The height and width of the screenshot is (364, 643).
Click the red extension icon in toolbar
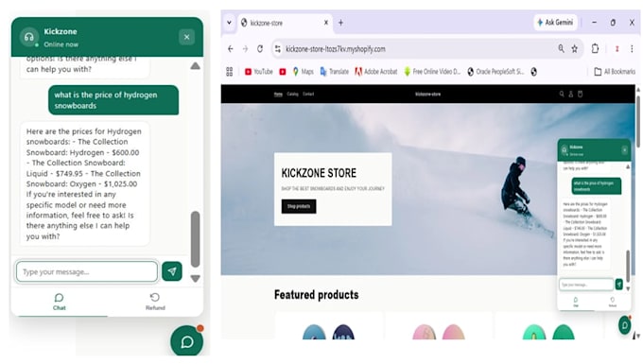(617, 49)
